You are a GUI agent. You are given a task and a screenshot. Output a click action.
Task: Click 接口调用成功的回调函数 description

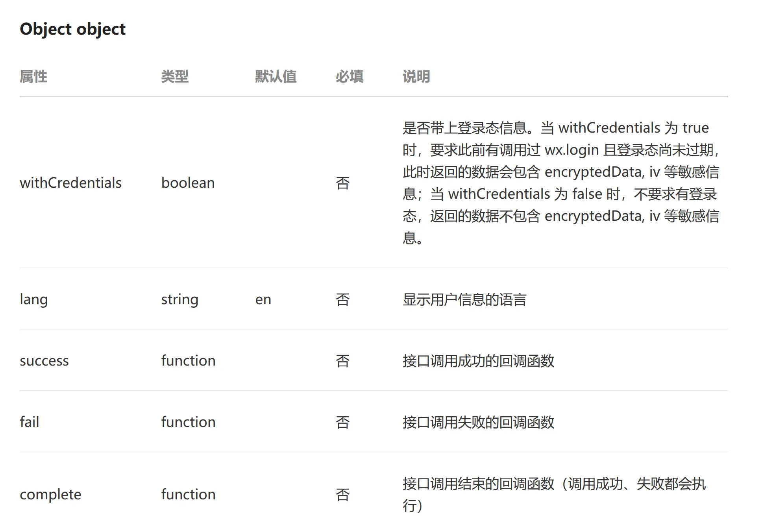click(x=478, y=361)
